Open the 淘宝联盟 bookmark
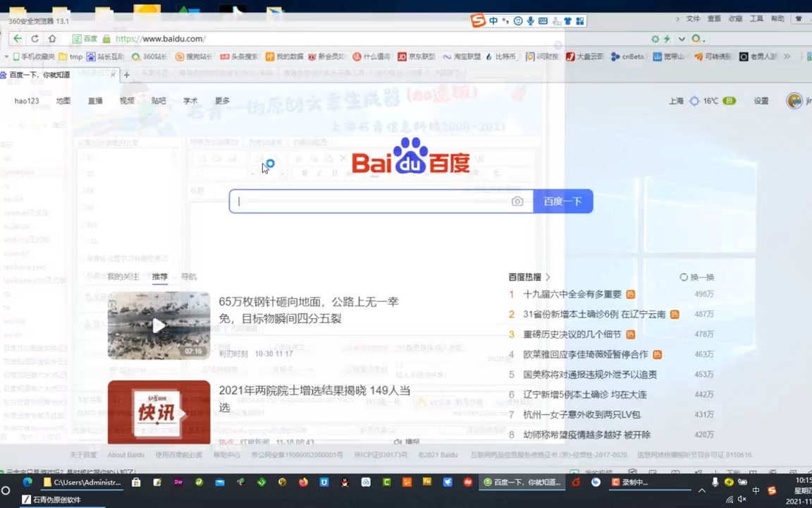Image resolution: width=812 pixels, height=508 pixels. (x=462, y=56)
